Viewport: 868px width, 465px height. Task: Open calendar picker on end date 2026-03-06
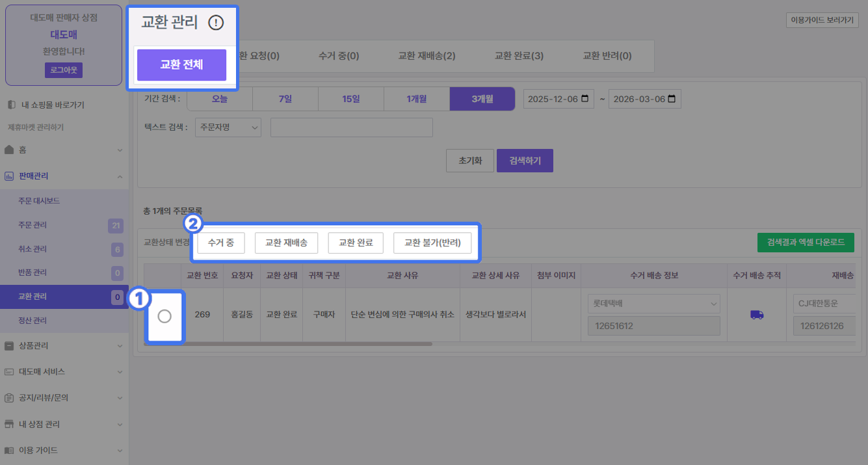pyautogui.click(x=671, y=100)
